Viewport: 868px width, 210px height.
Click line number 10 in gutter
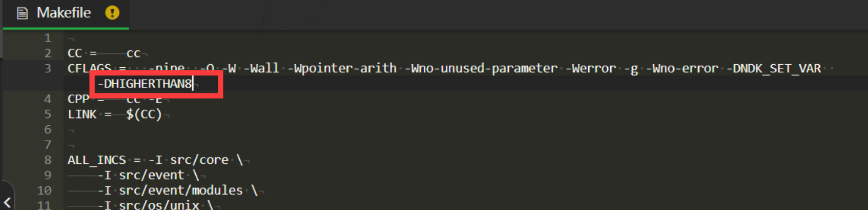pos(45,190)
